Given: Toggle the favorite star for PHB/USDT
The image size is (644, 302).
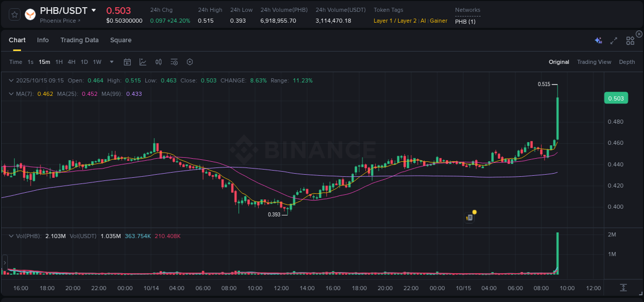Looking at the screenshot, I should point(14,14).
